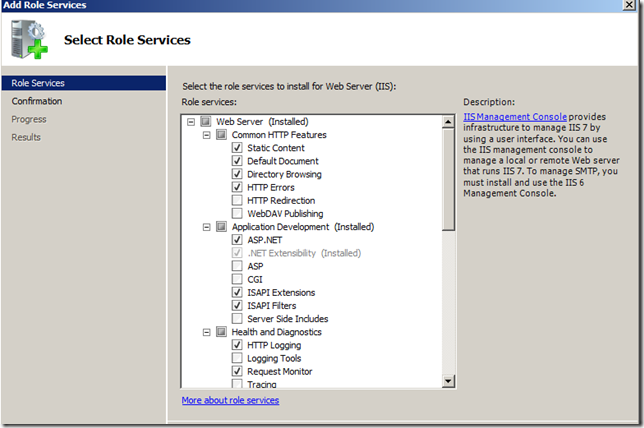Go to the Confirmation step
Screen dimensions: 644x428
(x=37, y=101)
